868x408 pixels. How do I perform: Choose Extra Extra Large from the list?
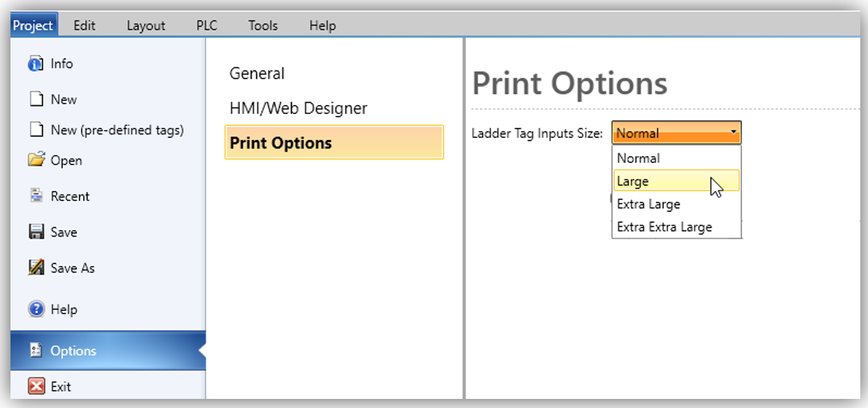point(676,227)
